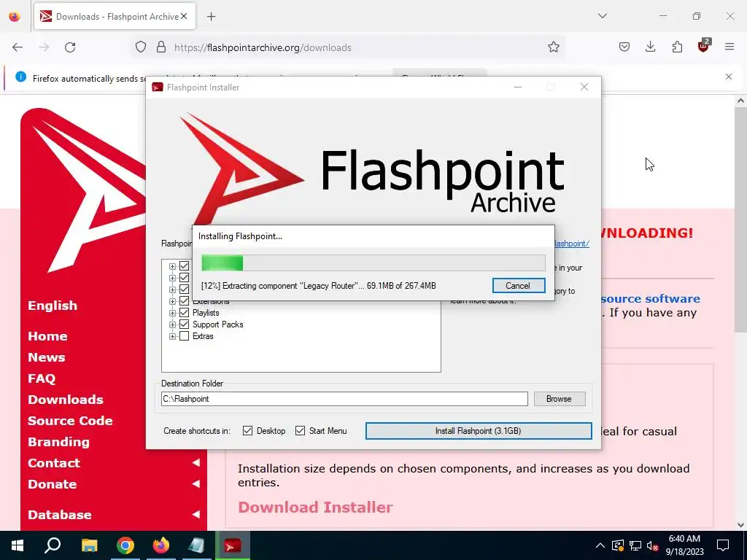Switch to Firefox taskbar button
Image resolution: width=747 pixels, height=560 pixels.
point(161,545)
